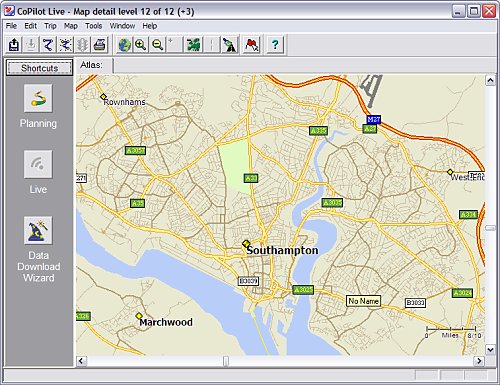Open the Trip menu
Viewport: 500px width, 385px height.
point(50,26)
